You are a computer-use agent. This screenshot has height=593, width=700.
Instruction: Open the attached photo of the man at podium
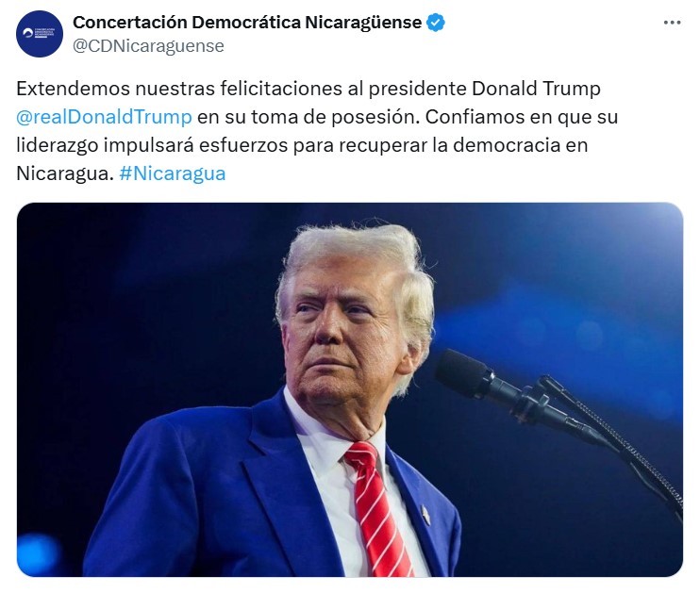click(x=350, y=389)
